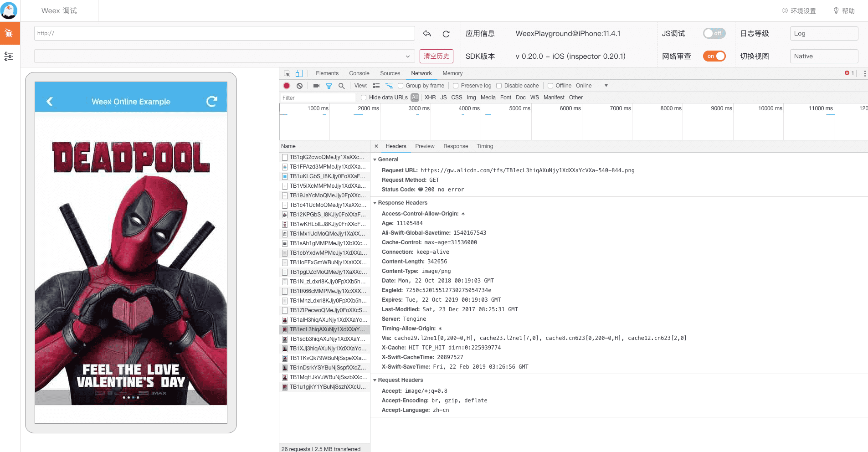Toggle the device toolbar icon
Screen dimensions: 868x452
[299, 73]
